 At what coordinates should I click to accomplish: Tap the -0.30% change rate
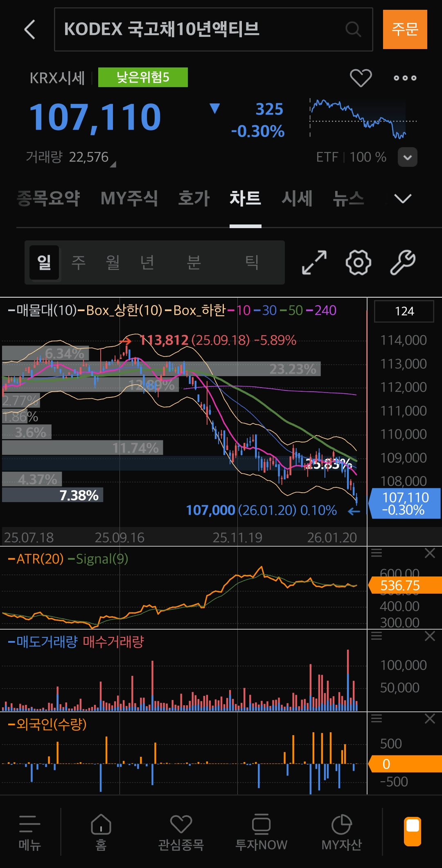click(257, 132)
